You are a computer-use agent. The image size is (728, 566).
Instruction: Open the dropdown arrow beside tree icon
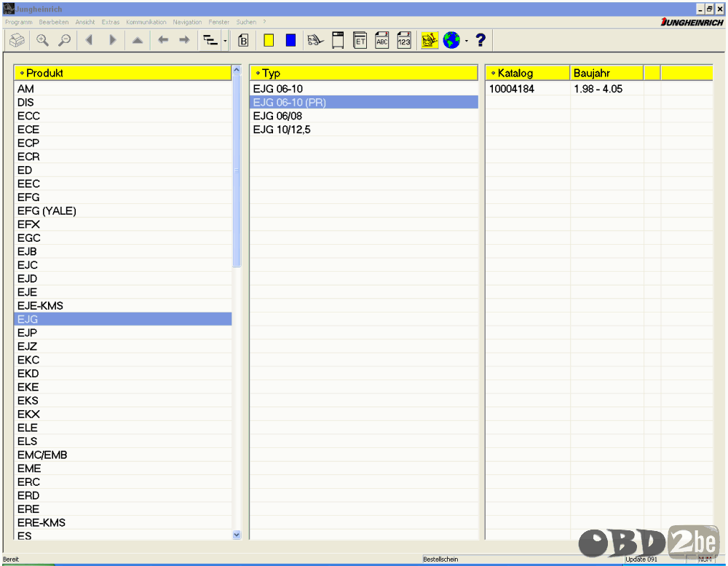click(225, 41)
